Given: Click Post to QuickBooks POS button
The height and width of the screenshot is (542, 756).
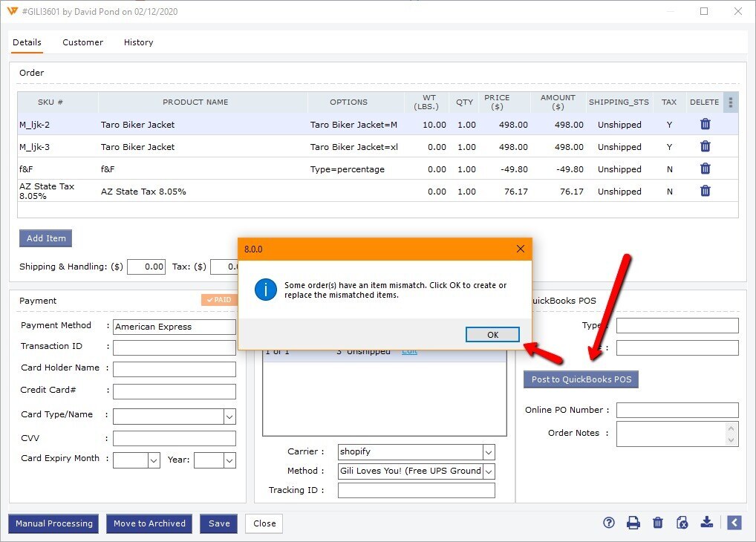Looking at the screenshot, I should point(581,379).
